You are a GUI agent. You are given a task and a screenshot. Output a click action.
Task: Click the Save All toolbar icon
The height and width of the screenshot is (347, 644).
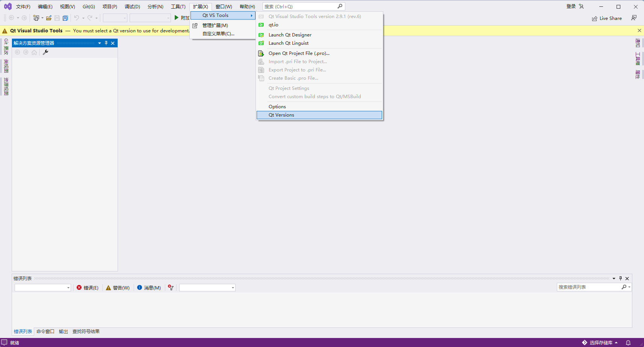[x=65, y=18]
